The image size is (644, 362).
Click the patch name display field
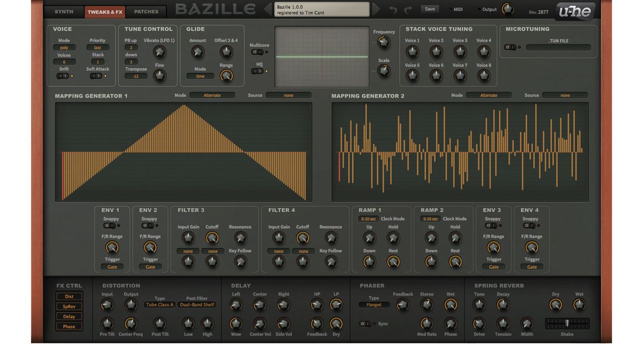322,10
